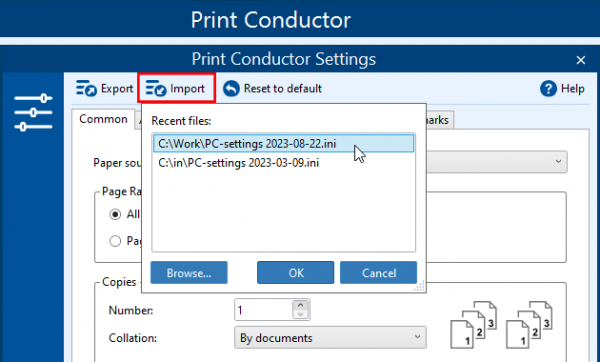The image size is (600, 362).
Task: Open the Paper source dropdown arrow
Action: click(x=558, y=161)
